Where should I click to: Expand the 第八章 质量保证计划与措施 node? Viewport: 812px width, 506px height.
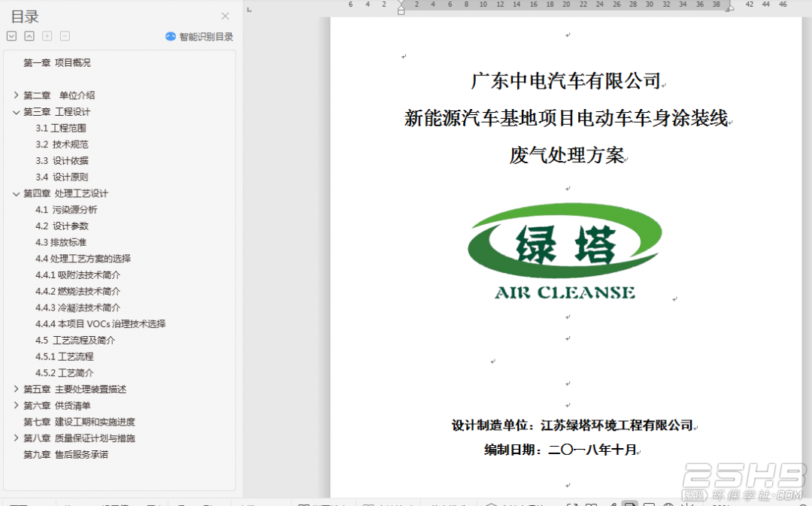(x=16, y=438)
